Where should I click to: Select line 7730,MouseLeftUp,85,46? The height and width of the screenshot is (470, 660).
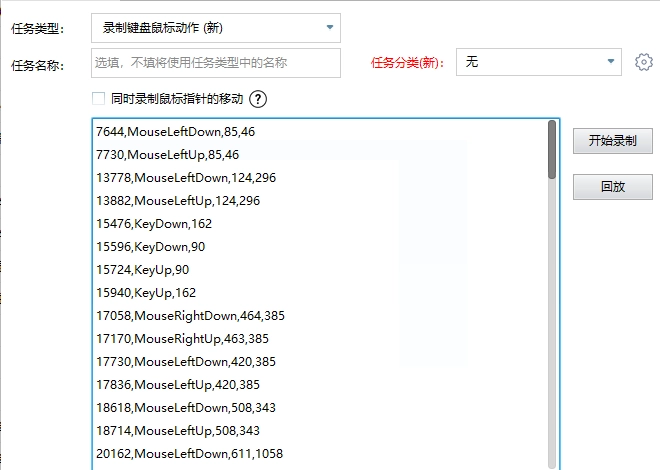167,155
